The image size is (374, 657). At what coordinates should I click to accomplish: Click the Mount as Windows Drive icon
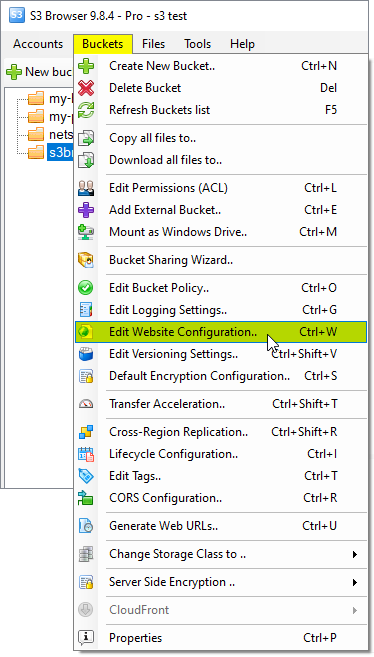pos(86,232)
